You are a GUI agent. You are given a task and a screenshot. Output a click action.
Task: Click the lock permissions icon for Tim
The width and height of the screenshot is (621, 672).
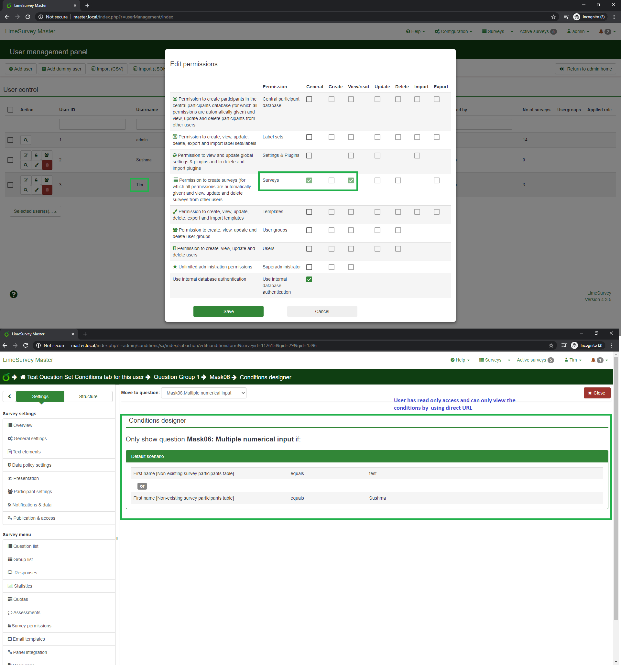coord(36,180)
